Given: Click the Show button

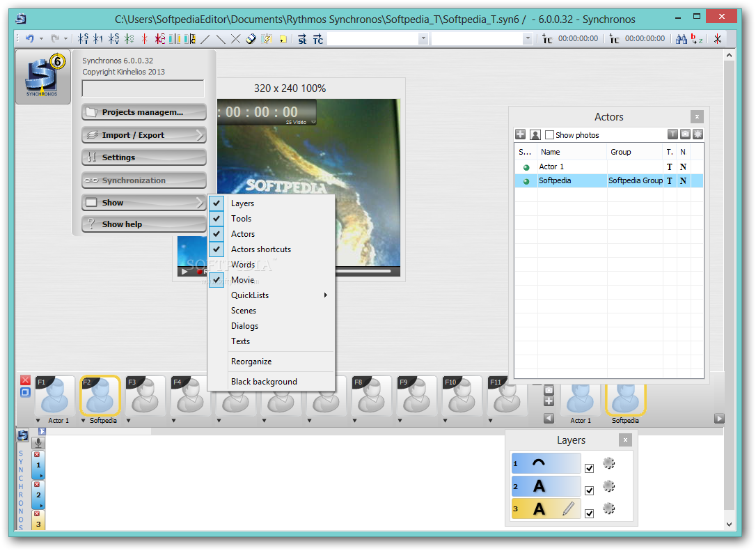Looking at the screenshot, I should coord(143,203).
